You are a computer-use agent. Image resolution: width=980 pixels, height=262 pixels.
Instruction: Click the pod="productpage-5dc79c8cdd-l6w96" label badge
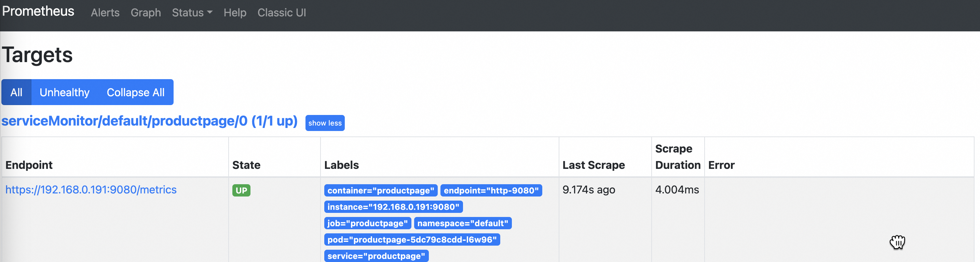coord(412,239)
